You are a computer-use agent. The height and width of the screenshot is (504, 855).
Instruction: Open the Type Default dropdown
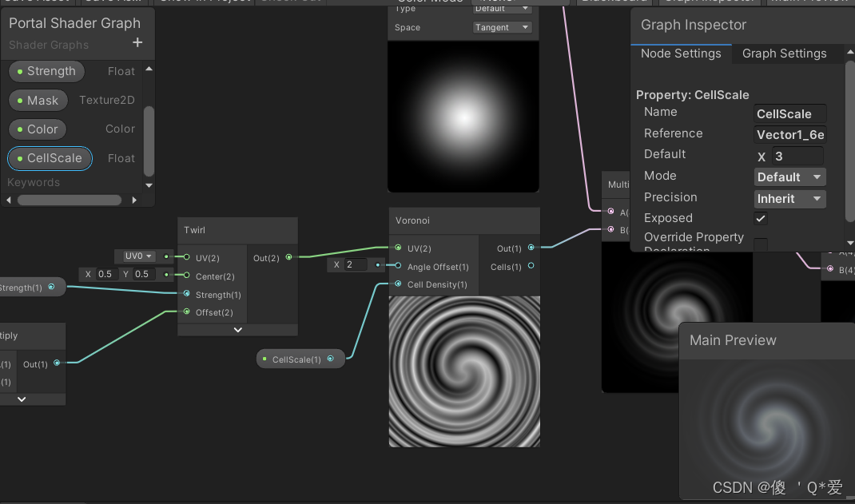[502, 9]
